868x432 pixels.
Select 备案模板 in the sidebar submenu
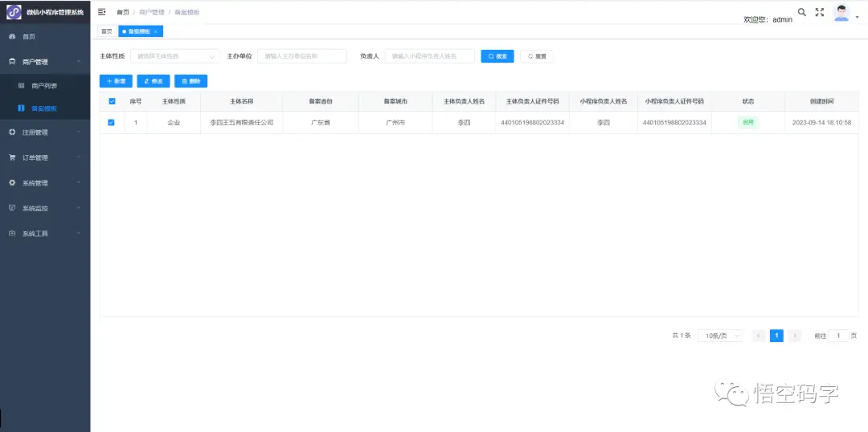pyautogui.click(x=45, y=108)
